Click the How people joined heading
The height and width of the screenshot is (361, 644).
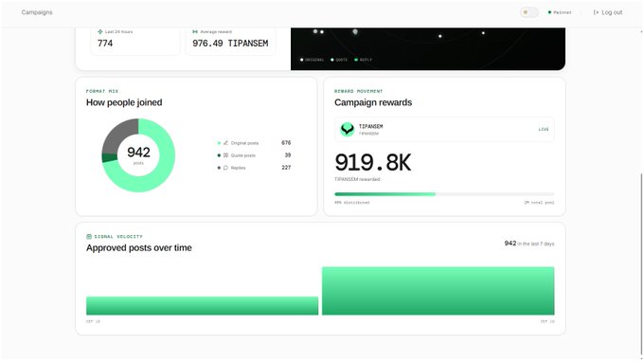[x=124, y=102]
